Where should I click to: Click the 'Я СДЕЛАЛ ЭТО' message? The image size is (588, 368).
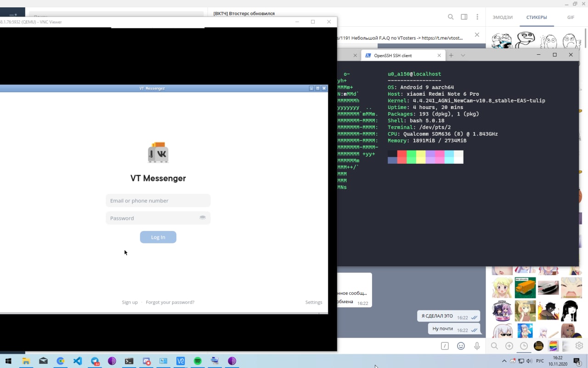click(448, 316)
